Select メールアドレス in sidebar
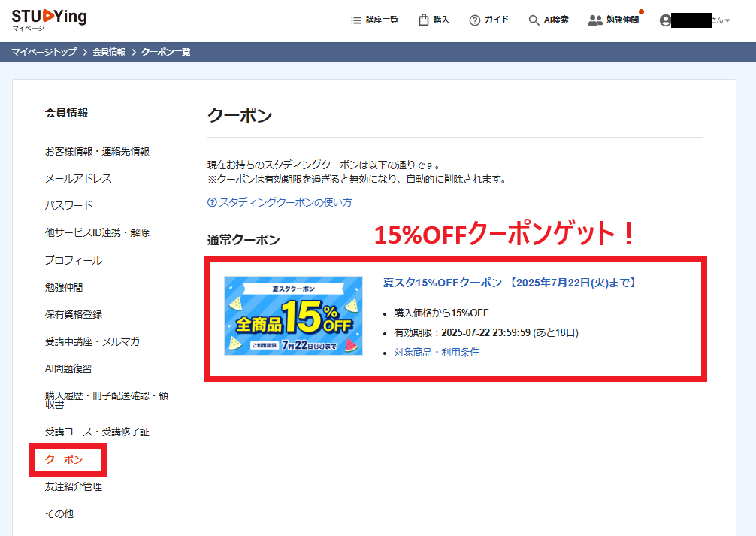This screenshot has height=536, width=756. [78, 178]
